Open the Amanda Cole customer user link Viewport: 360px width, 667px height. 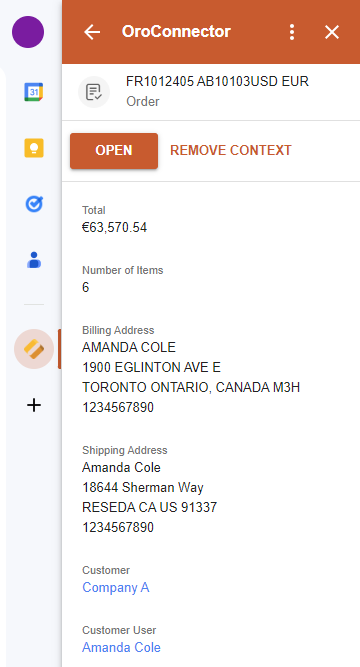(121, 647)
